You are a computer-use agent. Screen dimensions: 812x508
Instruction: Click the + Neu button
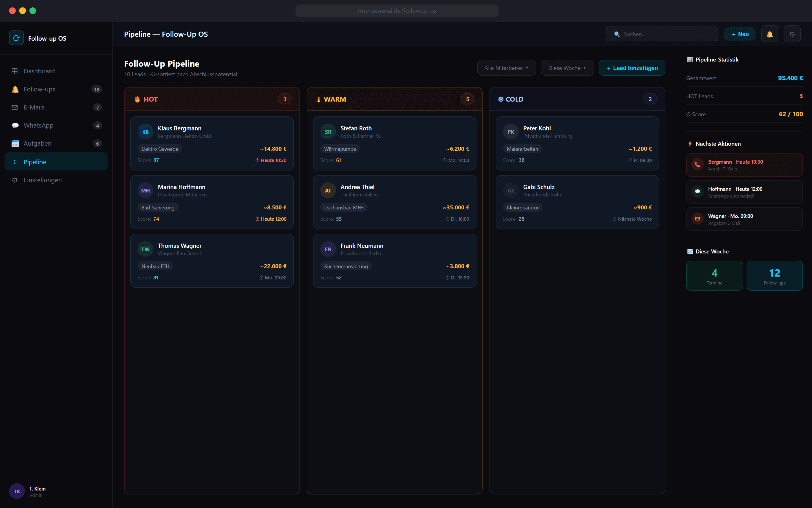740,34
